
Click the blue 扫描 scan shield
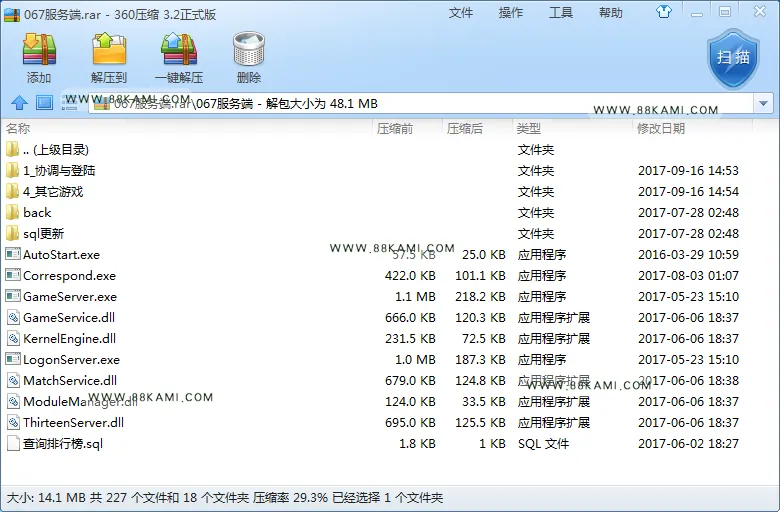733,58
